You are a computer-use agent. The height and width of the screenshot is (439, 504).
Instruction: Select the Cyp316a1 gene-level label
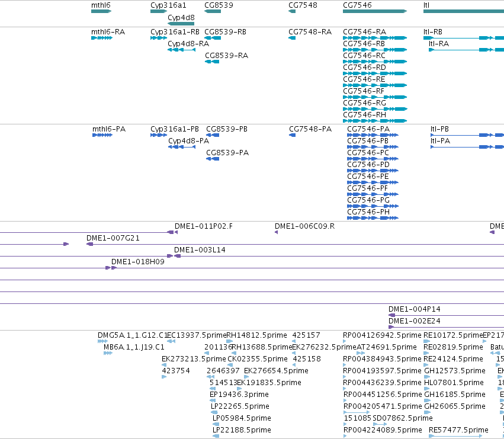click(x=168, y=5)
